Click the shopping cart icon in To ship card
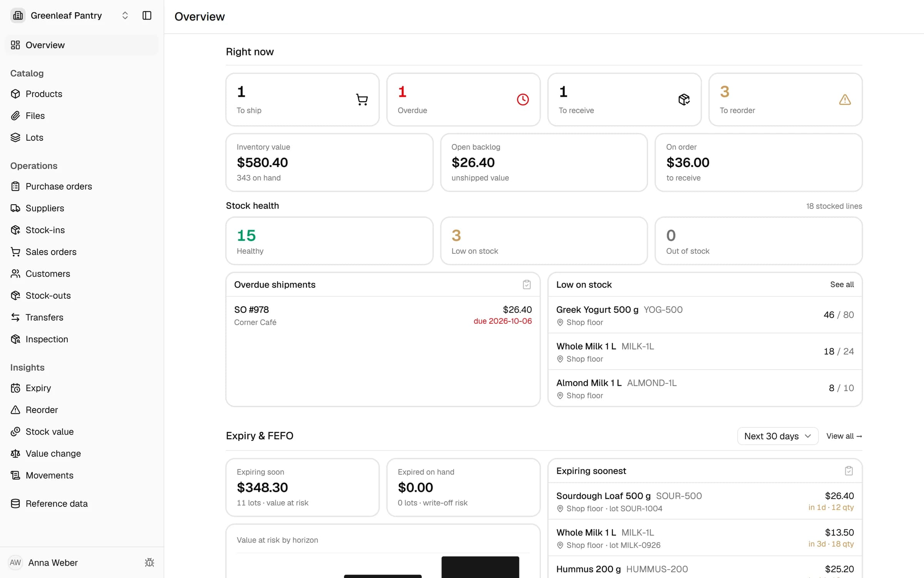The height and width of the screenshot is (578, 924). point(362,99)
